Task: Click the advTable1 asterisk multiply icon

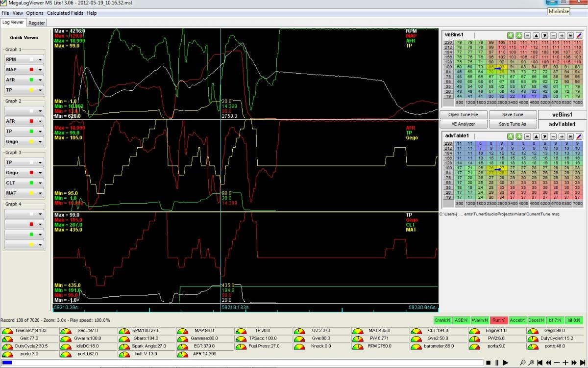Action: (570, 136)
